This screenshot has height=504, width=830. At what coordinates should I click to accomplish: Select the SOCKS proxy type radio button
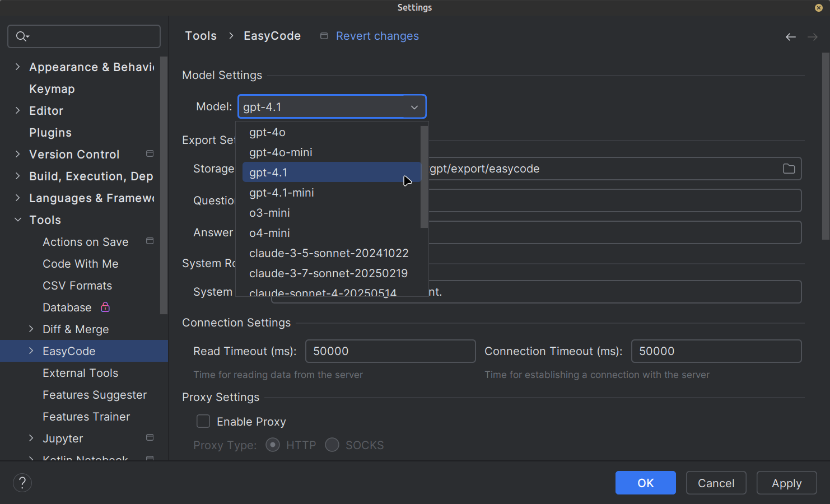[332, 445]
